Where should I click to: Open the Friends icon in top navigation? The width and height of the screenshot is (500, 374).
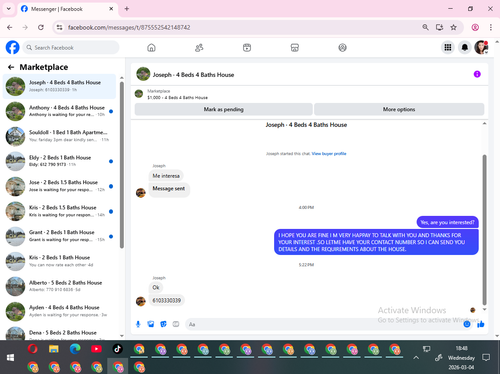pyautogui.click(x=199, y=48)
